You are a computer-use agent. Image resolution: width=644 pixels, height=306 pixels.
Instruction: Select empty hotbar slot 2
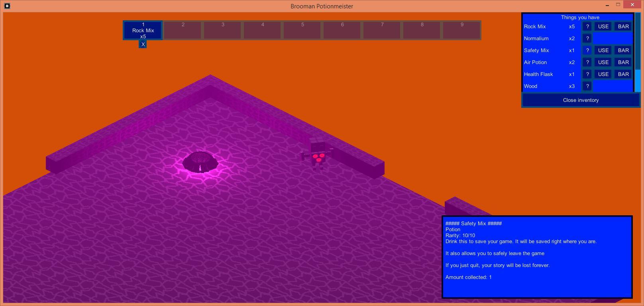tap(183, 30)
